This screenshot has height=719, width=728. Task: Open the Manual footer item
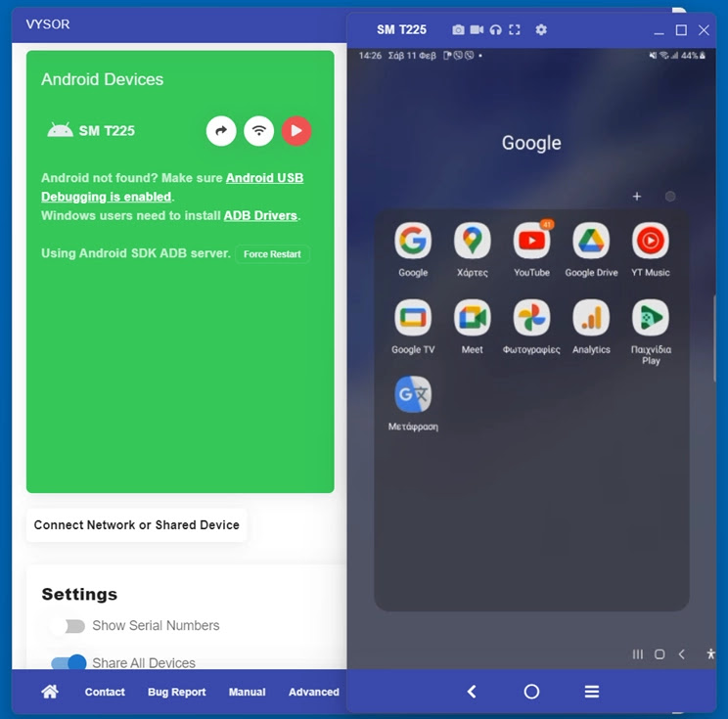coord(247,692)
